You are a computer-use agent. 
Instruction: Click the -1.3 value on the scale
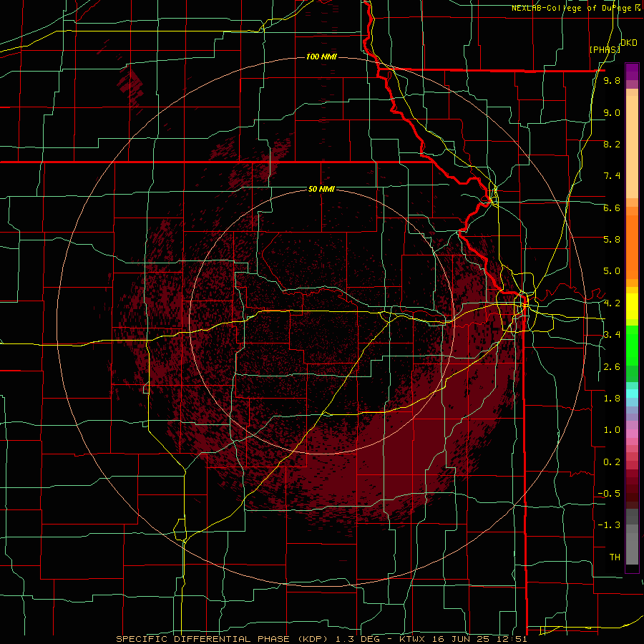pos(609,525)
